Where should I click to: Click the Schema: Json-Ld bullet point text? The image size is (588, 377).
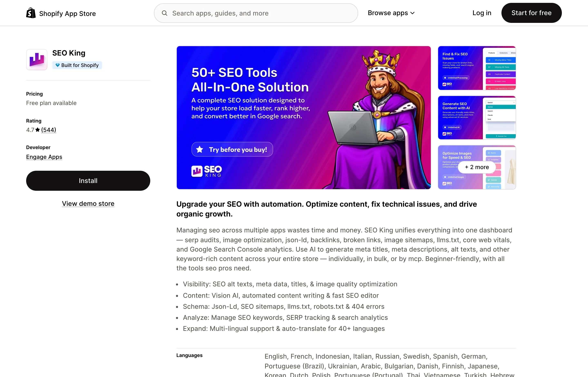tap(284, 307)
